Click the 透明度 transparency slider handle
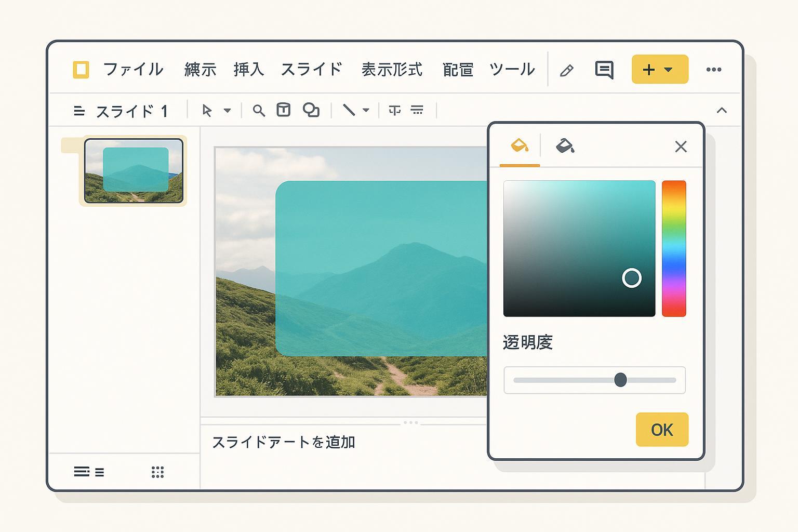This screenshot has height=532, width=798. (x=620, y=380)
